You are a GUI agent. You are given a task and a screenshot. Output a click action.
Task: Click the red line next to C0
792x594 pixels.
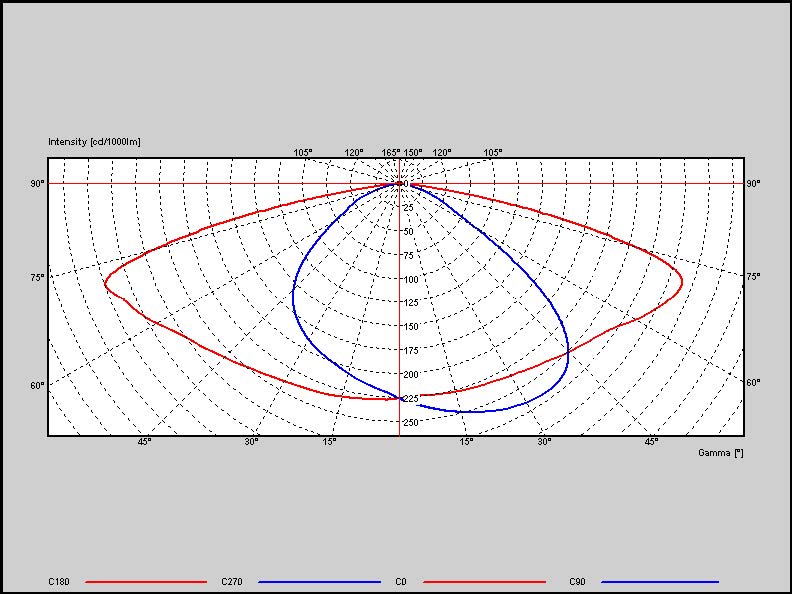484,582
